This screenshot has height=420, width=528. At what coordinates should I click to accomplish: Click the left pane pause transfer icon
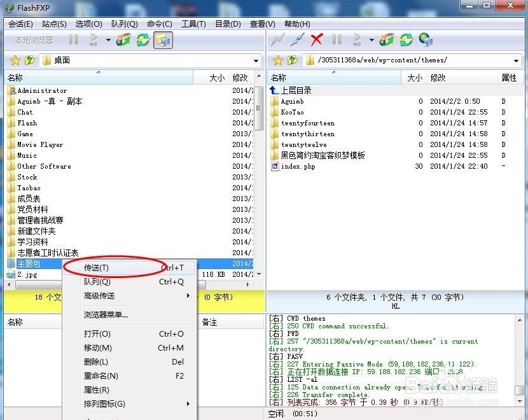coord(73,39)
